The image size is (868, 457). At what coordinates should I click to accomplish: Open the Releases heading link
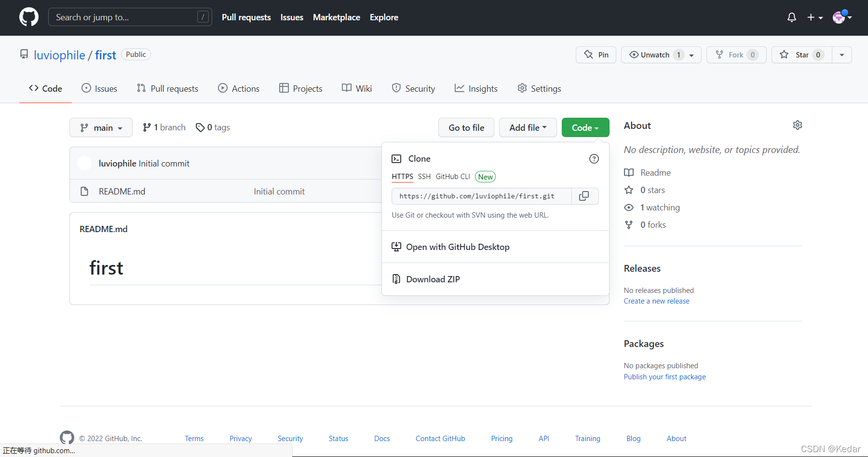pos(642,268)
